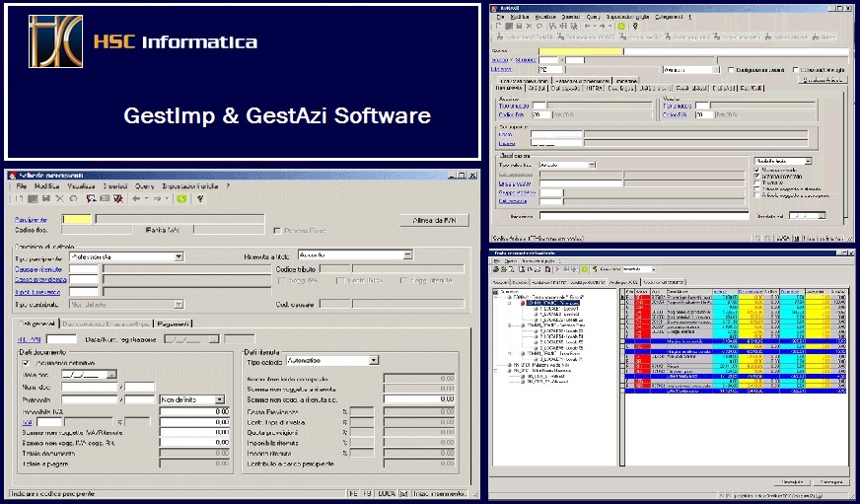Image resolution: width=860 pixels, height=504 pixels.
Task: Click the HSC Informatica logo
Action: point(55,41)
